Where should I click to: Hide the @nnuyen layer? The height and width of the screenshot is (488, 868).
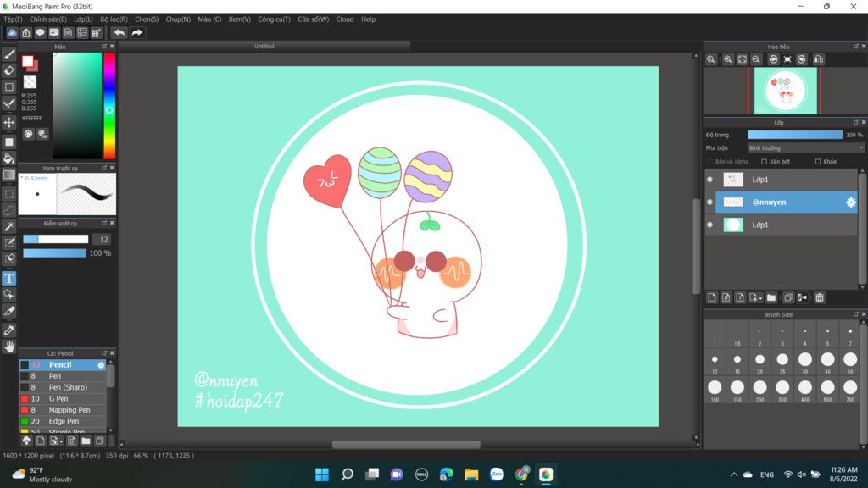(x=709, y=202)
